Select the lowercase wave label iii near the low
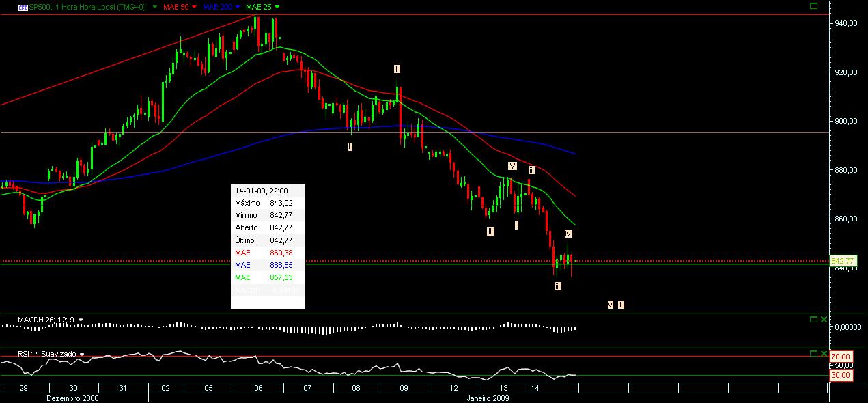The image size is (868, 403). click(x=557, y=286)
